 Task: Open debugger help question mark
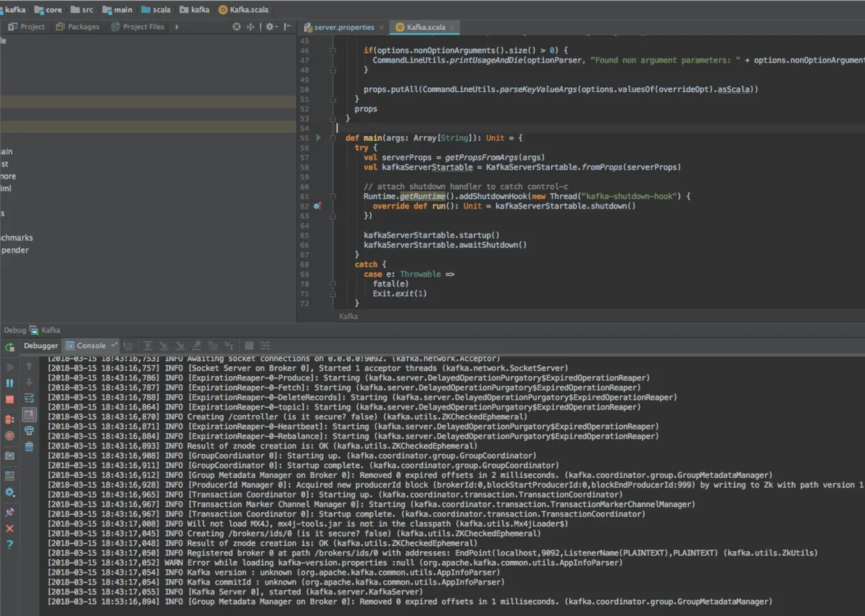10,545
